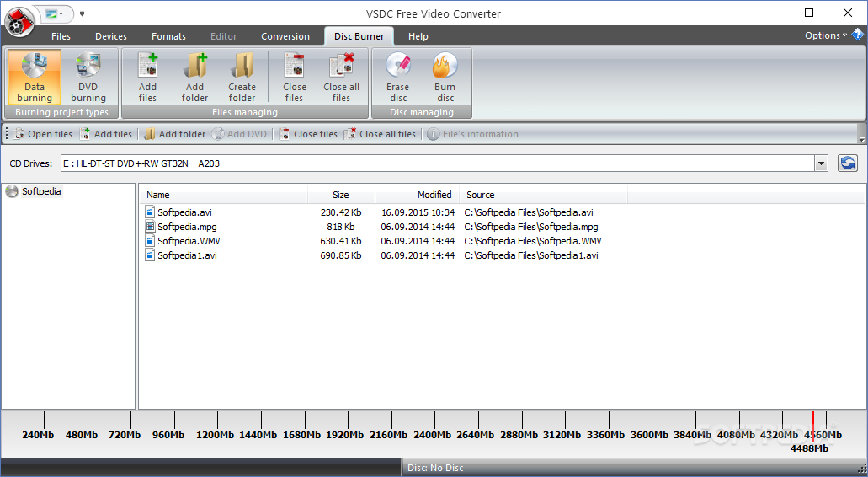Open the Options dropdown menu
868x477 pixels.
(825, 35)
